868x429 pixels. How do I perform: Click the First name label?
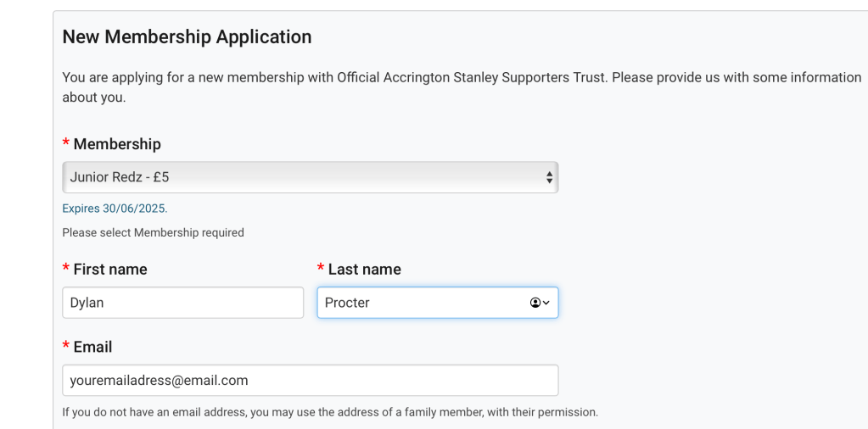coord(110,270)
